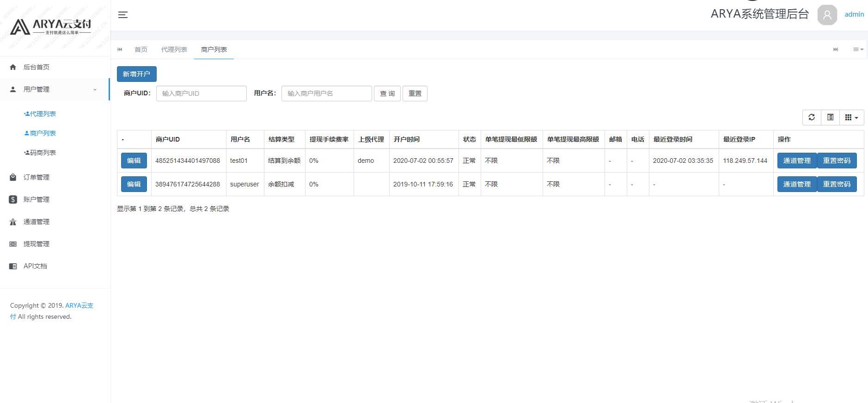Viewport: 868px width, 403px height.
Task: Go to 通道管理 in sidebar
Action: [55, 222]
